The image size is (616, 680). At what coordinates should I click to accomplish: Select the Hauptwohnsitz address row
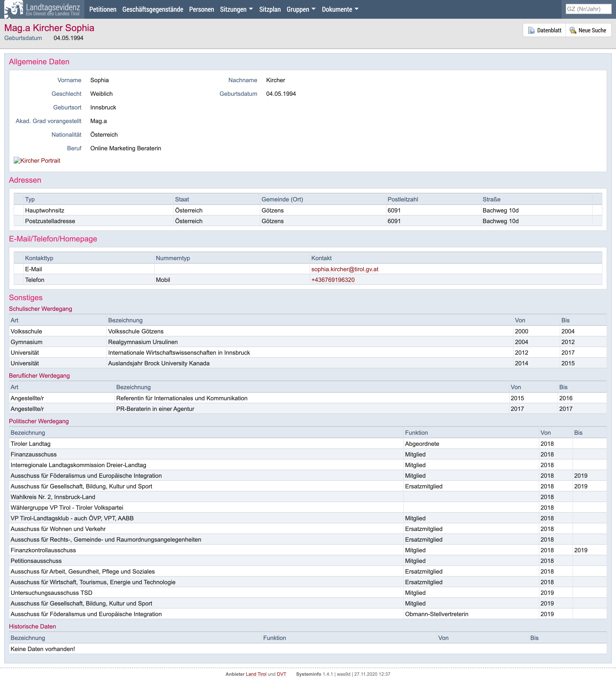click(x=308, y=210)
